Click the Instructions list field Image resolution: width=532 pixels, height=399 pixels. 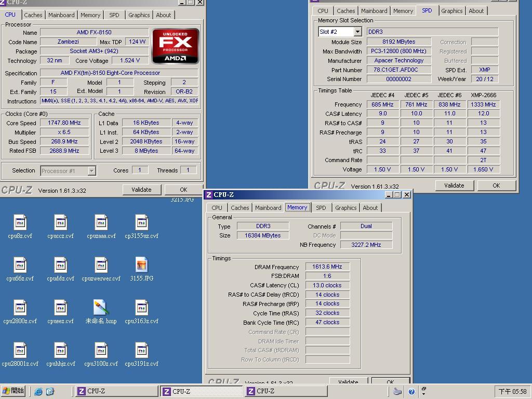click(x=119, y=101)
